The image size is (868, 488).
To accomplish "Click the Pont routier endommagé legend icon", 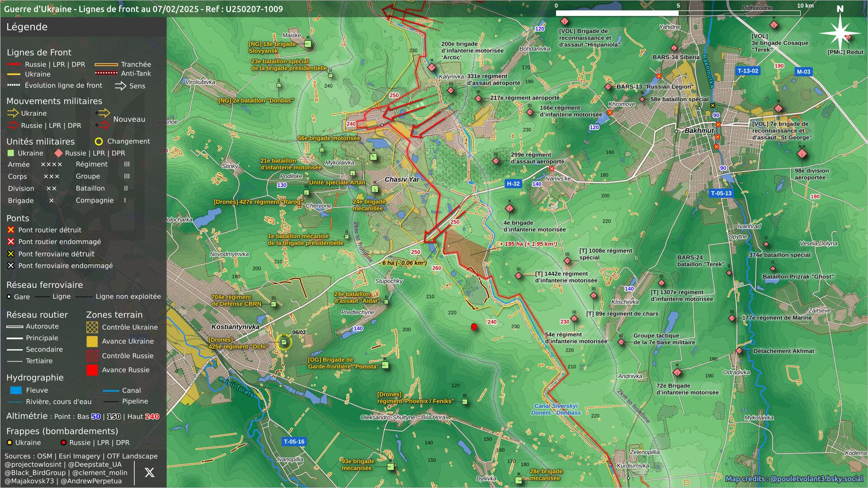I will (x=11, y=242).
